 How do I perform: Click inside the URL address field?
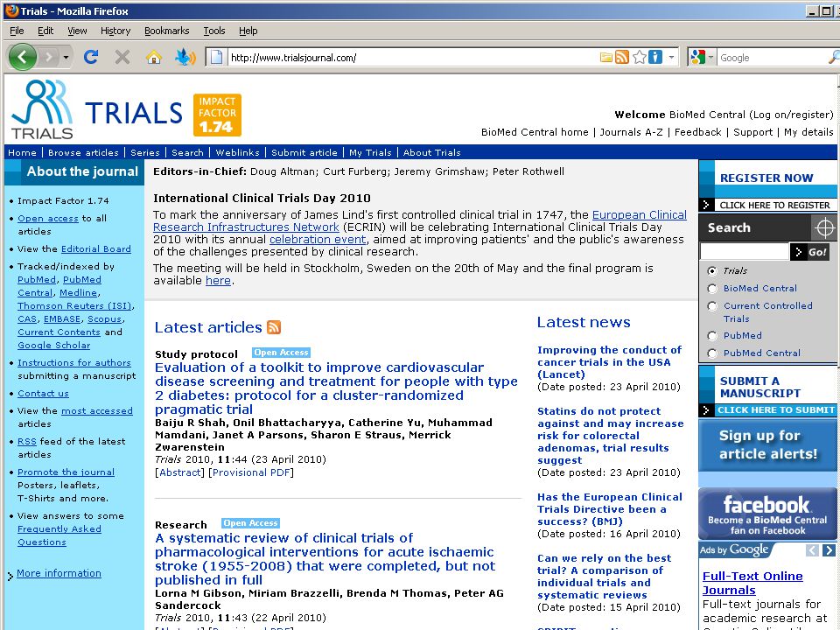(412, 58)
